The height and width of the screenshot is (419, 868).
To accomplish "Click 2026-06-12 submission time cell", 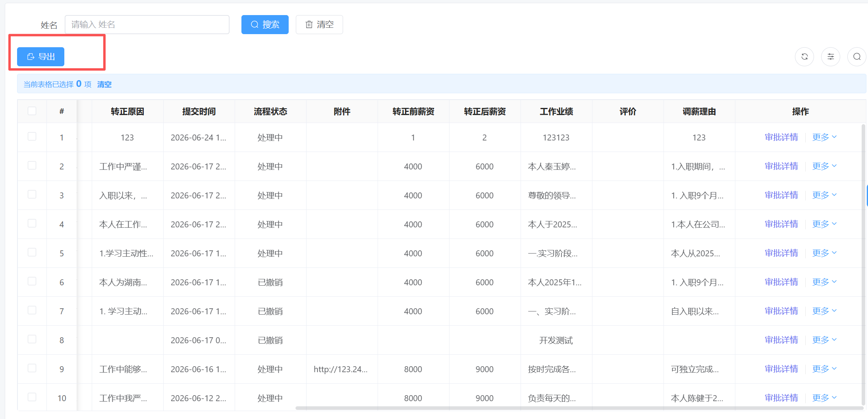I will (199, 398).
